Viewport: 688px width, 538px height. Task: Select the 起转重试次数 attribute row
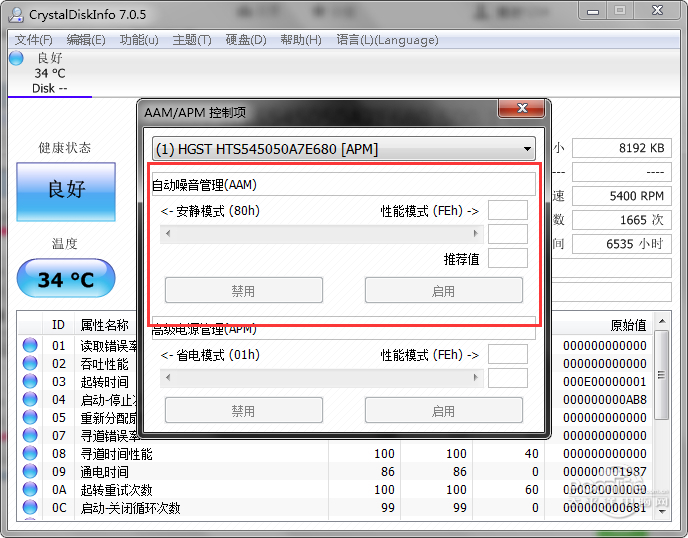pyautogui.click(x=335, y=489)
